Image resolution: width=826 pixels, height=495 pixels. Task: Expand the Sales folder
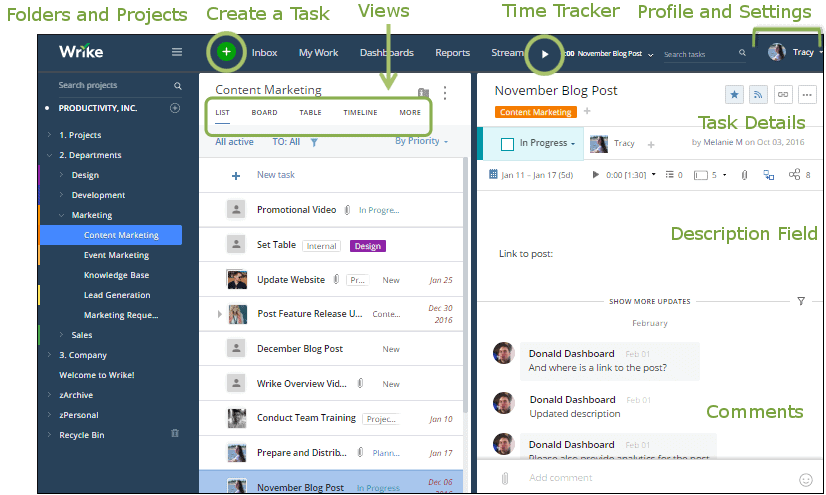pyautogui.click(x=62, y=335)
